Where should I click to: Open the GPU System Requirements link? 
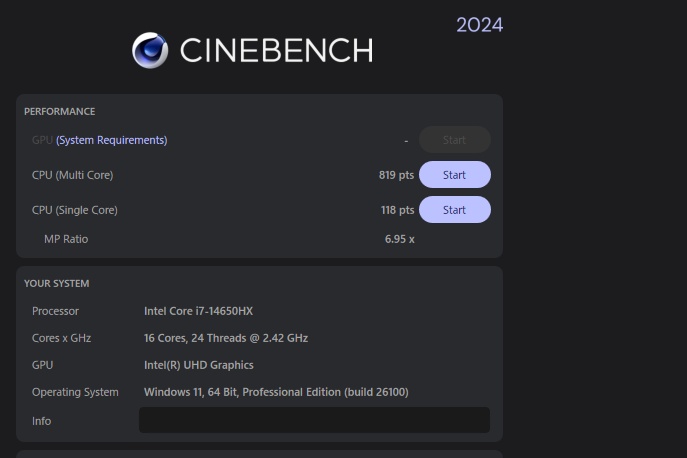tap(111, 140)
